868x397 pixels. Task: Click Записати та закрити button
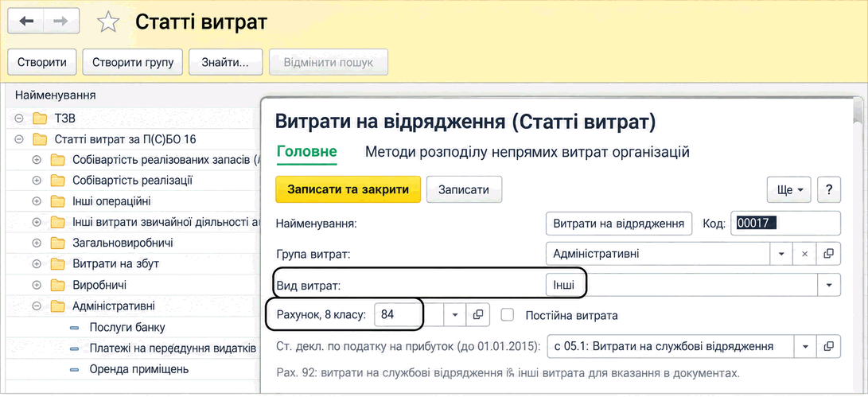[x=348, y=189]
